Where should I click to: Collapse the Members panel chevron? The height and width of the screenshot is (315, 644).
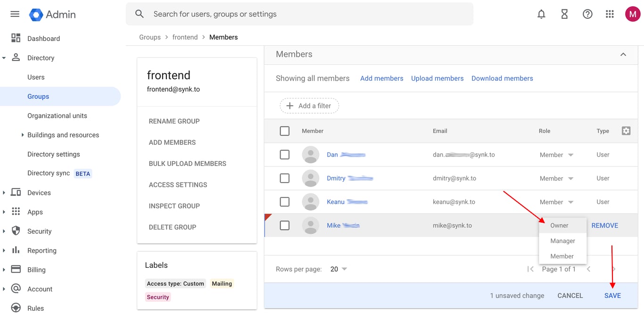623,55
